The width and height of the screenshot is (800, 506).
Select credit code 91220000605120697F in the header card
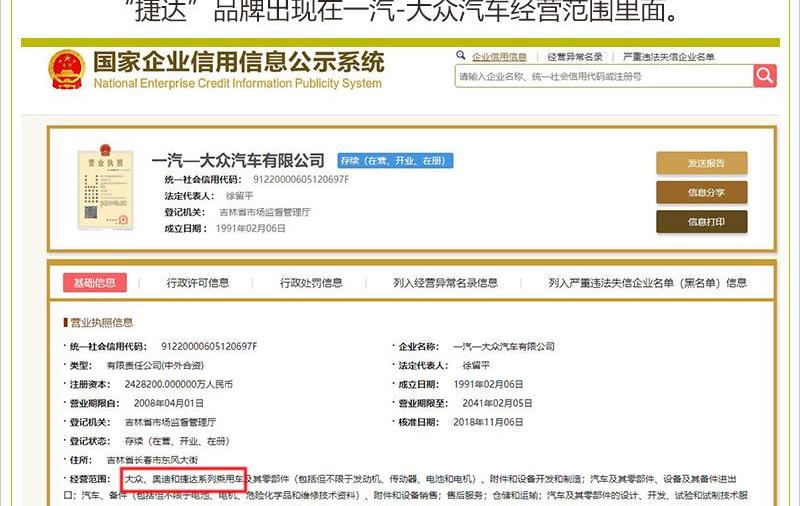pos(301,180)
